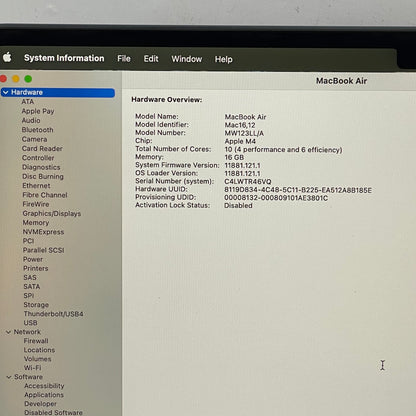The height and width of the screenshot is (416, 416).
Task: Select Firewall in the sidebar
Action: coord(36,341)
